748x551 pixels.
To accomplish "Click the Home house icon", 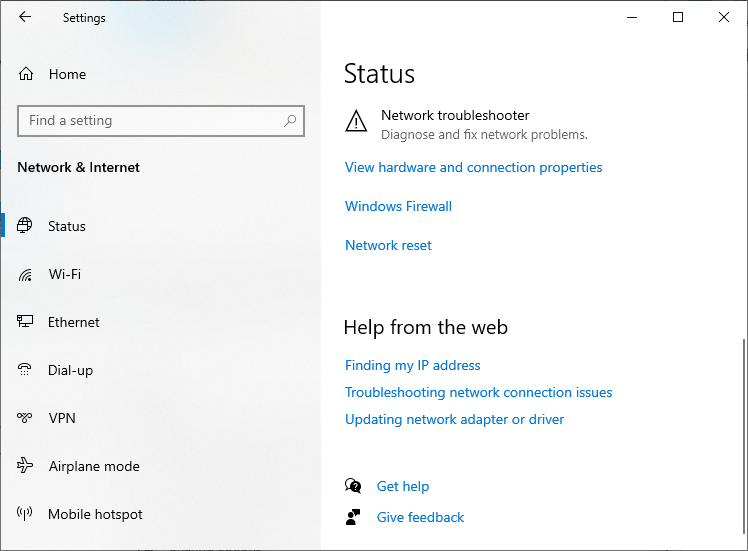I will [x=26, y=74].
